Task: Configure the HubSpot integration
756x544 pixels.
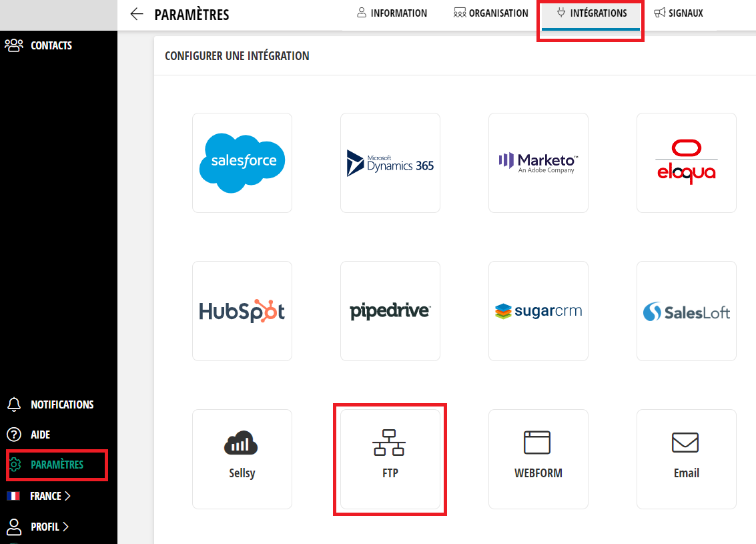Action: coord(242,311)
